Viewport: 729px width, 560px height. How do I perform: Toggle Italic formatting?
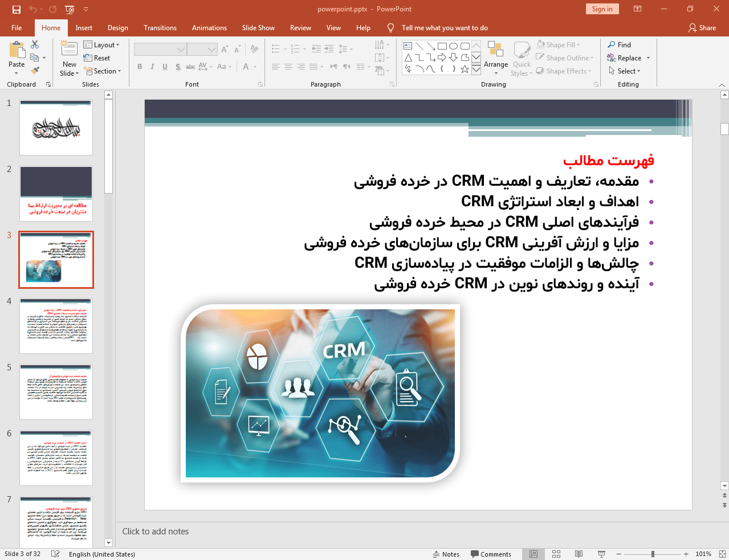[152, 67]
